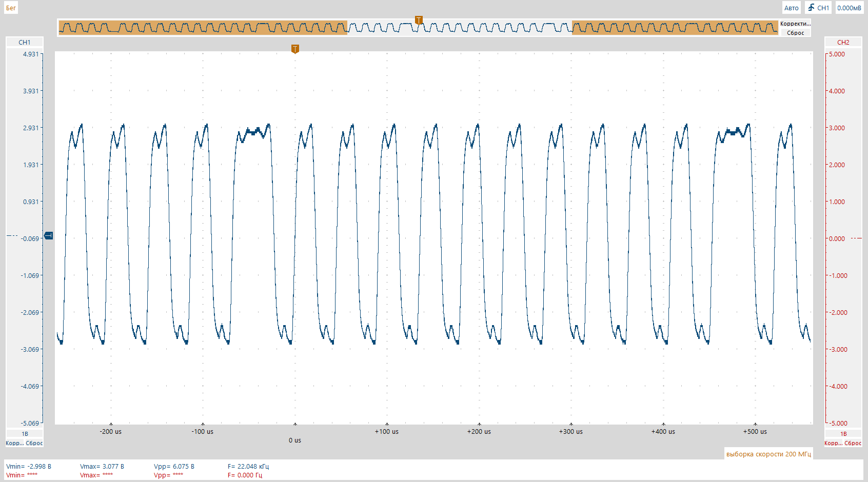868x482 pixels.
Task: Click the CH2 axis value "0.000"
Action: [x=837, y=238]
